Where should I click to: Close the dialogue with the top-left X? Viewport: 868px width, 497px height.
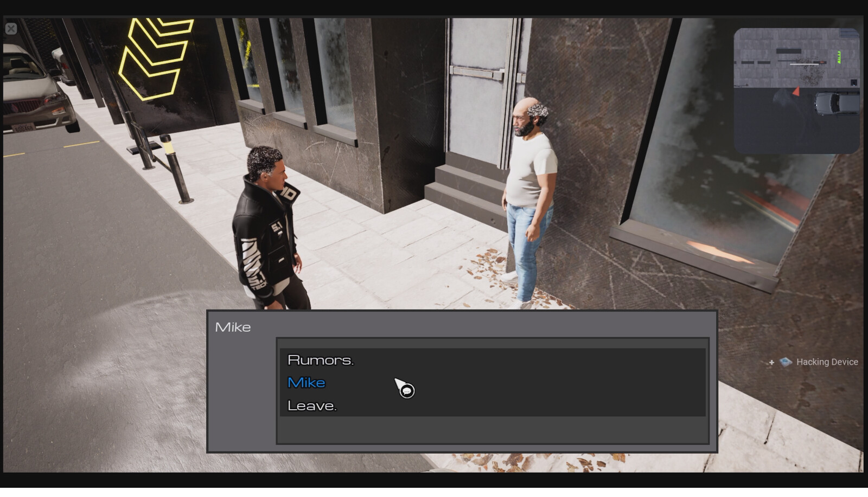pyautogui.click(x=11, y=29)
